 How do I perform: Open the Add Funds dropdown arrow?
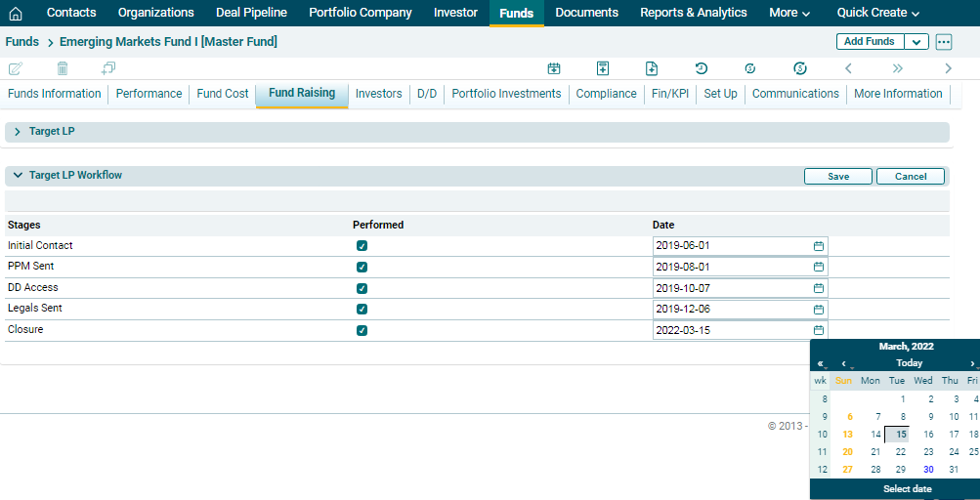(916, 42)
